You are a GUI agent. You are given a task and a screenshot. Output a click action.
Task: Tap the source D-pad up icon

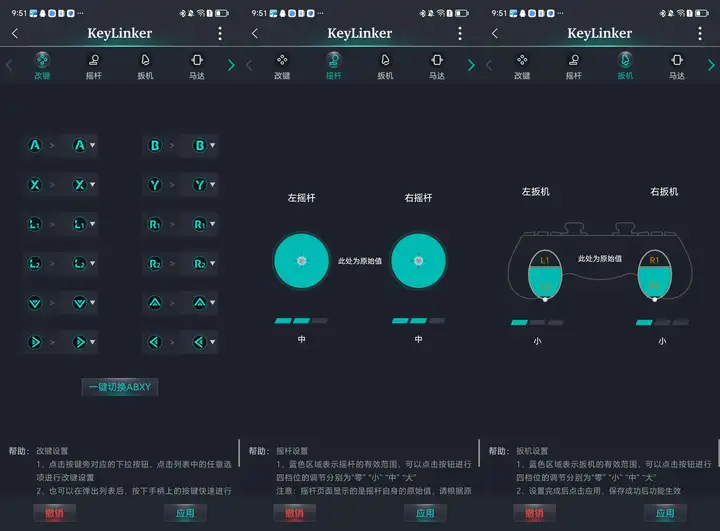[x=155, y=303]
